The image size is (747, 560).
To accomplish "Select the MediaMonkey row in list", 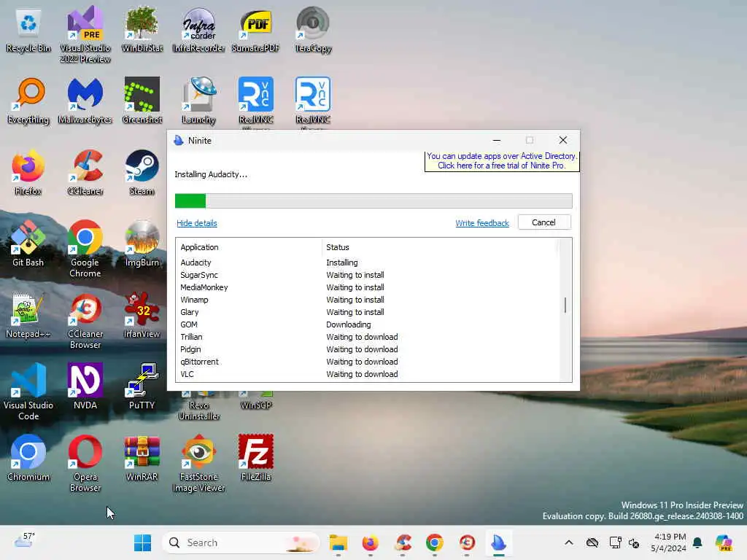I will coord(367,287).
